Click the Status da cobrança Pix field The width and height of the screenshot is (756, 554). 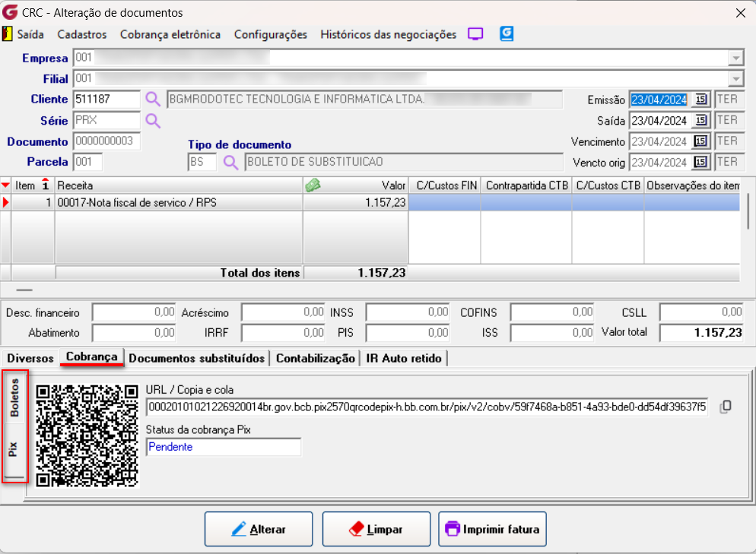224,447
